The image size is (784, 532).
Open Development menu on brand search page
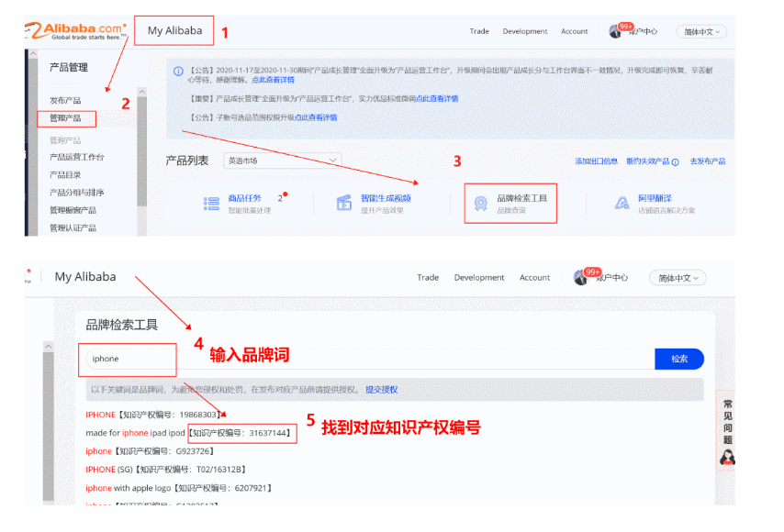pos(479,277)
